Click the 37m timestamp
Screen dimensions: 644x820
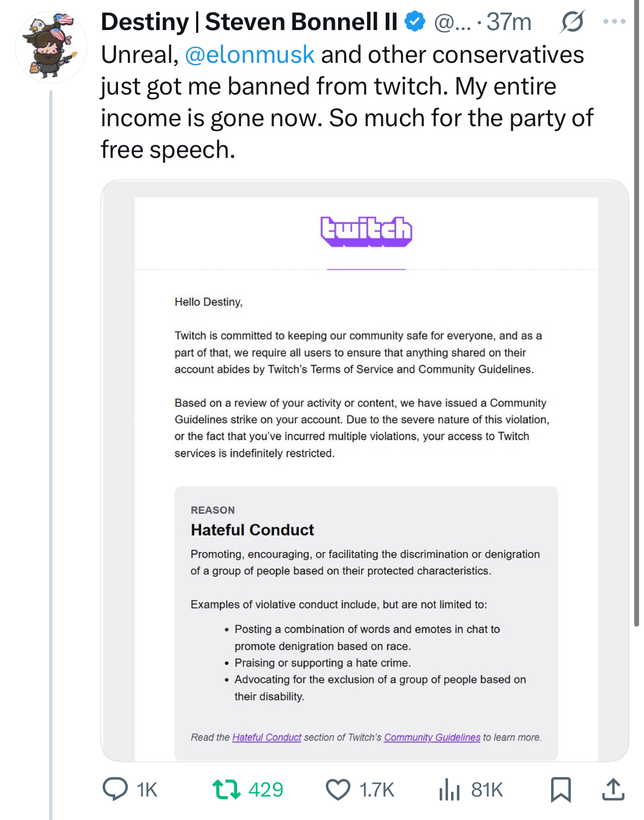click(x=509, y=22)
